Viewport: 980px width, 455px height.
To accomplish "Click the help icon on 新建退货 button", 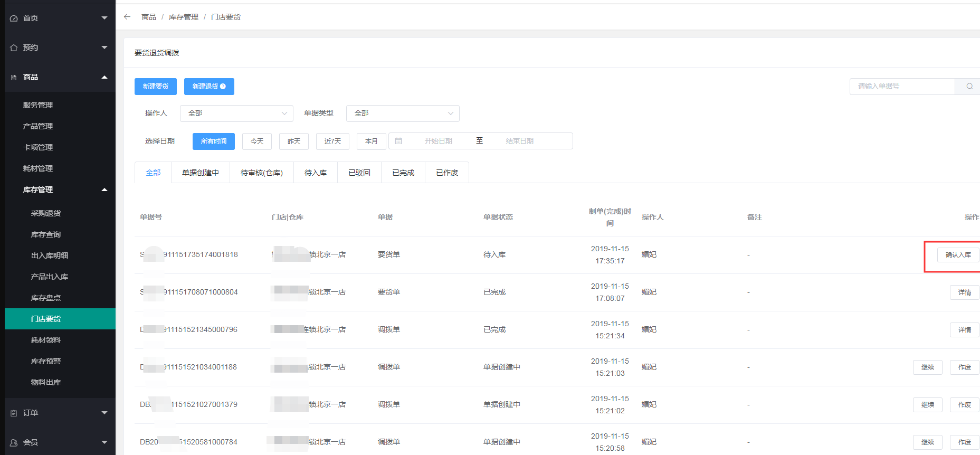I will click(x=223, y=87).
